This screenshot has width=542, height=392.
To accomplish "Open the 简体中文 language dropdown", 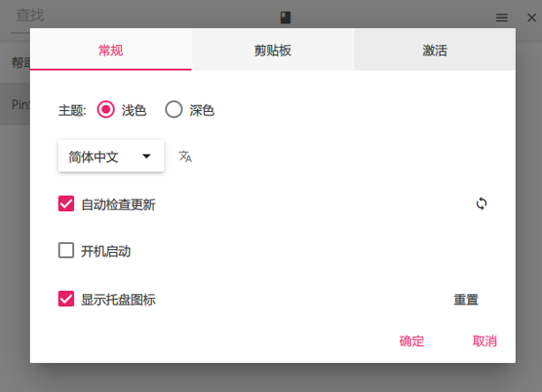I will pos(110,156).
